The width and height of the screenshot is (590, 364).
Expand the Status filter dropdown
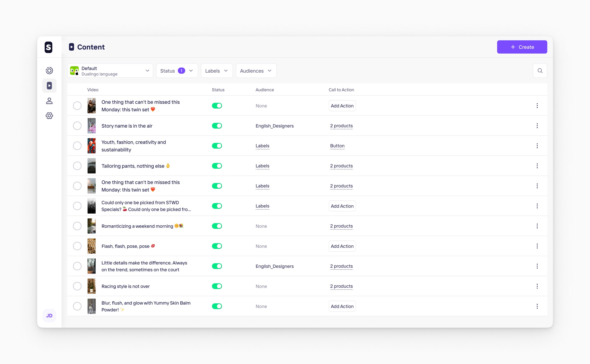click(x=177, y=70)
